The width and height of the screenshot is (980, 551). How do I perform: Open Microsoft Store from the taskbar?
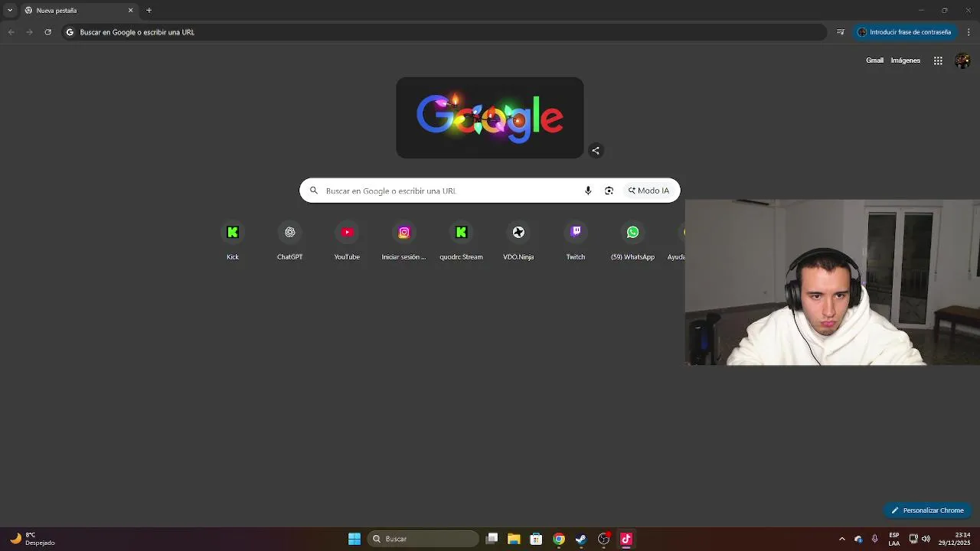point(536,539)
